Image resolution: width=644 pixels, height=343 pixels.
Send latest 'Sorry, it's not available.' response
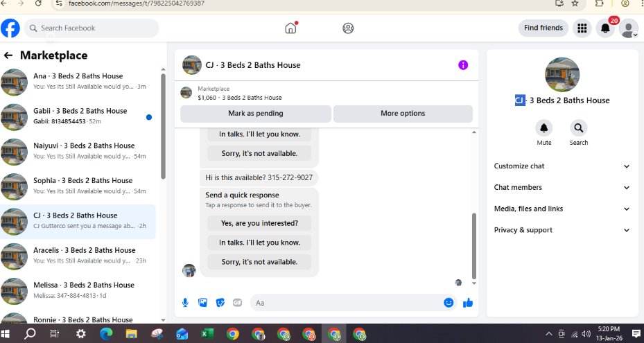[x=259, y=262]
